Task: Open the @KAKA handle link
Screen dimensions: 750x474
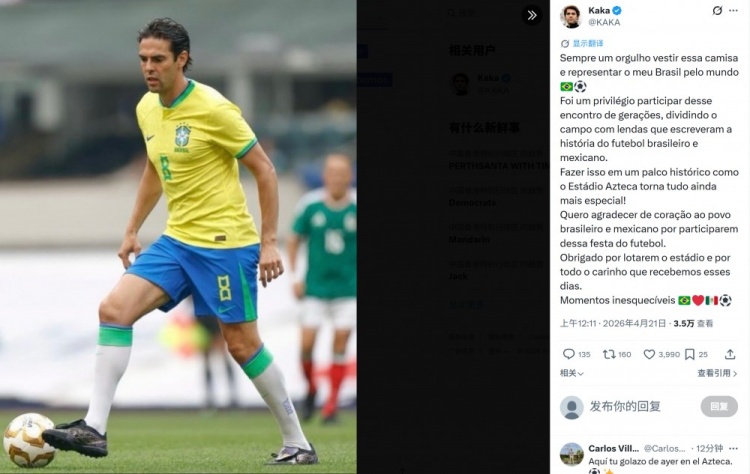Action: pyautogui.click(x=604, y=22)
